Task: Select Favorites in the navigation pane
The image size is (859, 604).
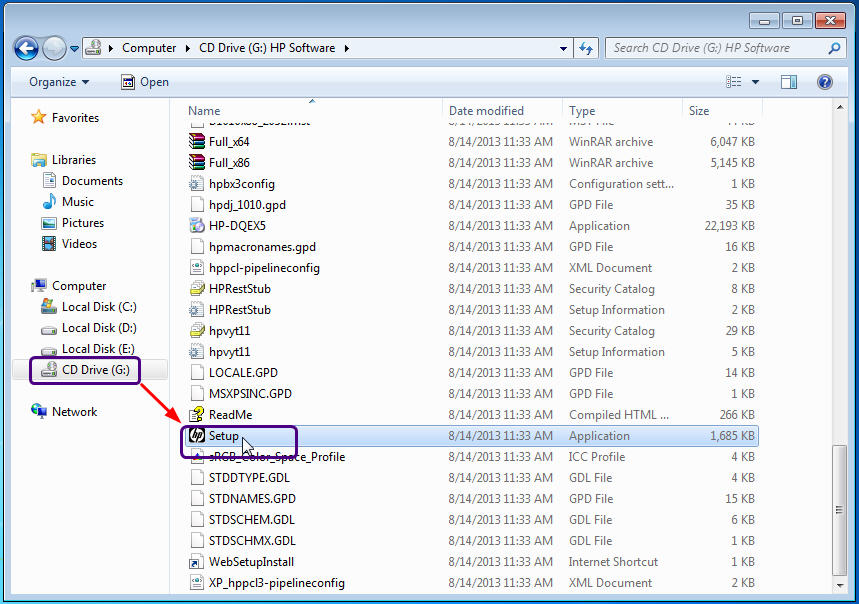Action: pyautogui.click(x=65, y=117)
